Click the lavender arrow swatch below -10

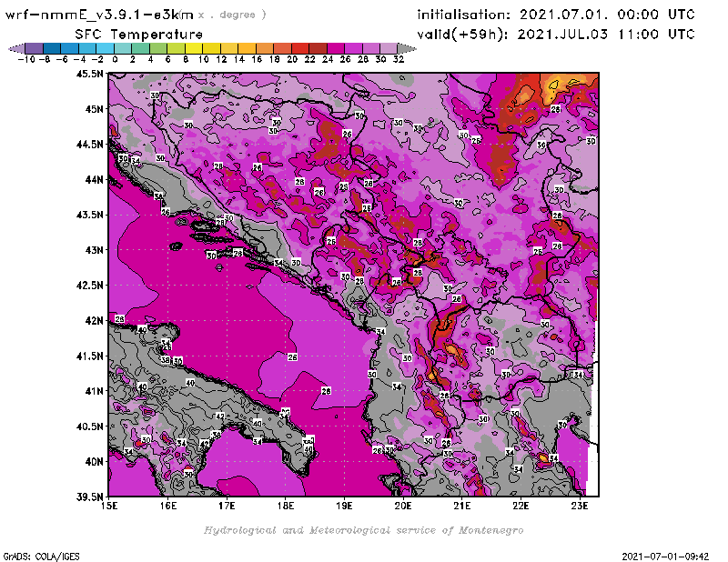(16, 48)
